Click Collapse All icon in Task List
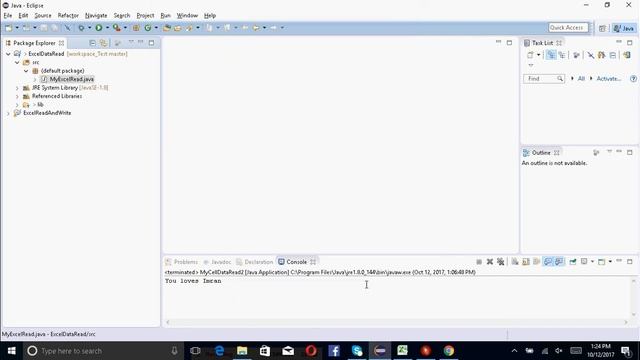 click(613, 55)
